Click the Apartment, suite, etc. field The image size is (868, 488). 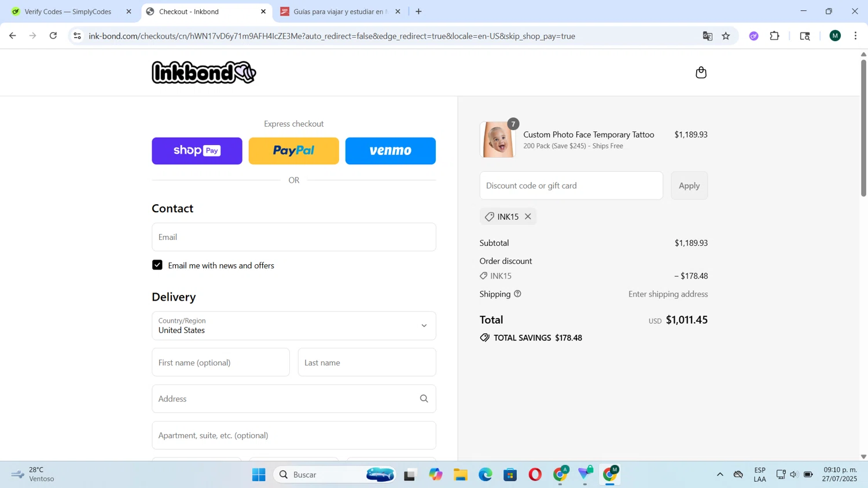click(294, 435)
